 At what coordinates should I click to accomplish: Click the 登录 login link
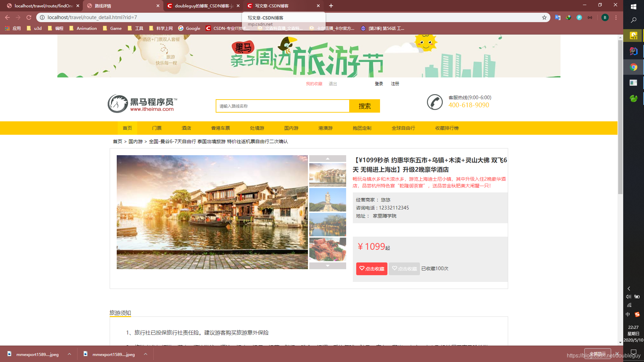tap(379, 84)
